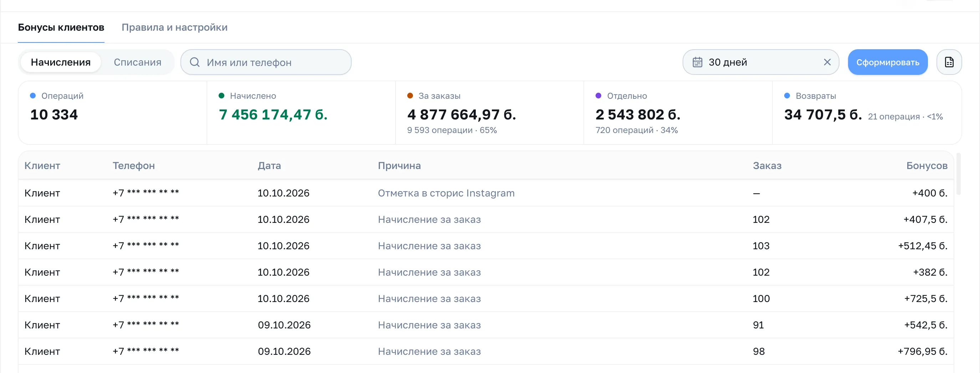Click the +400 б. bonus value

(x=929, y=193)
